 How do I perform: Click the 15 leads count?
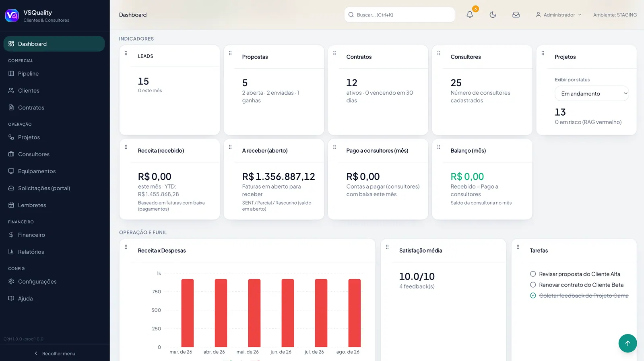143,81
